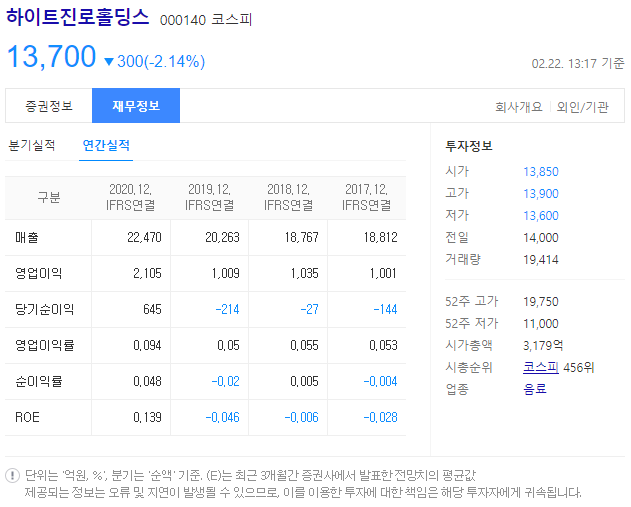
Task: Click the 300(-2.14%) change value
Action: [x=161, y=62]
